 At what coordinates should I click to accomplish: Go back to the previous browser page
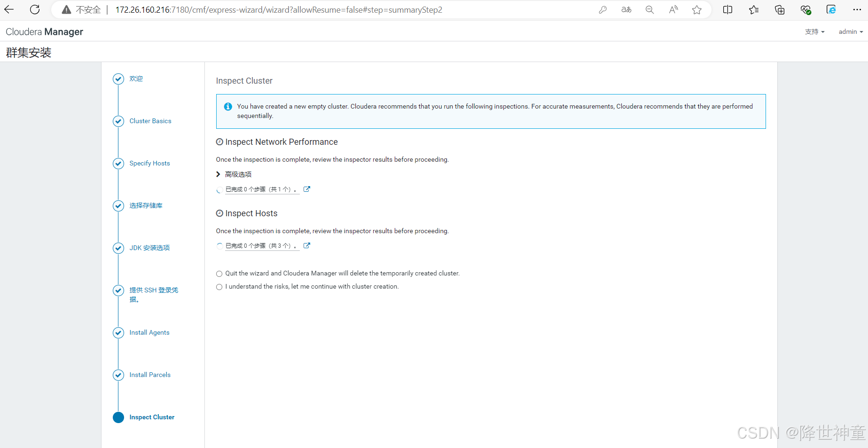click(9, 9)
